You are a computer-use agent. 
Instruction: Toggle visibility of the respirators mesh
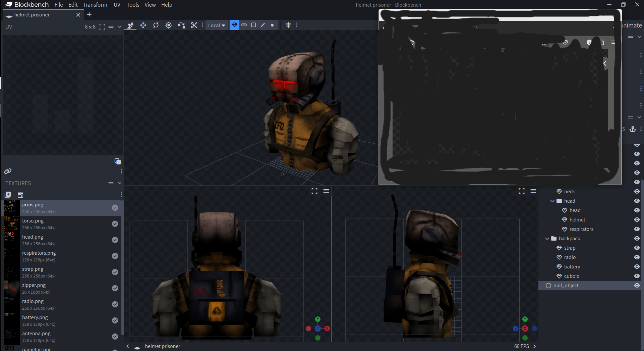point(637,229)
